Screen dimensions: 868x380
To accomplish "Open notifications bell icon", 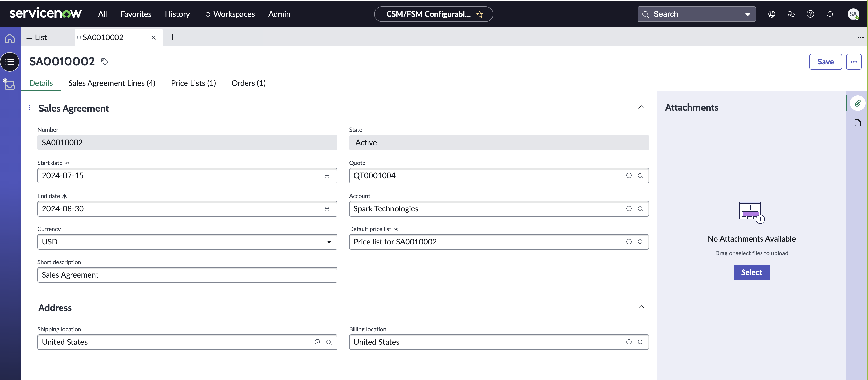I will (x=830, y=14).
